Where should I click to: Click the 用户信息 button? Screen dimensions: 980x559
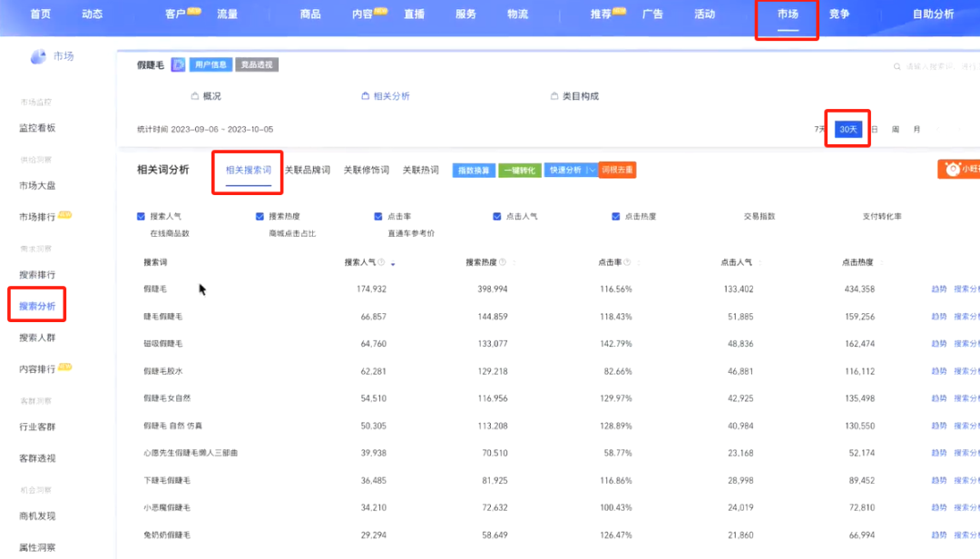coord(211,65)
